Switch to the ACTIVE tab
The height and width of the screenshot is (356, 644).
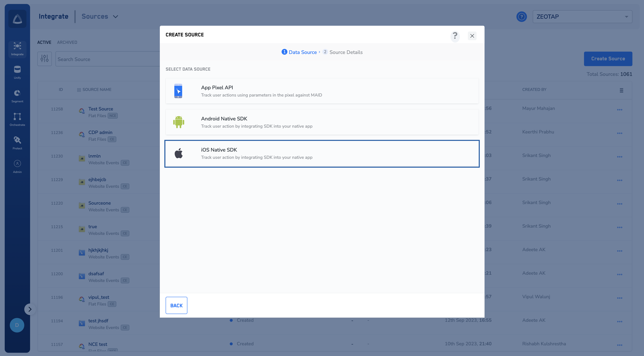(x=44, y=42)
